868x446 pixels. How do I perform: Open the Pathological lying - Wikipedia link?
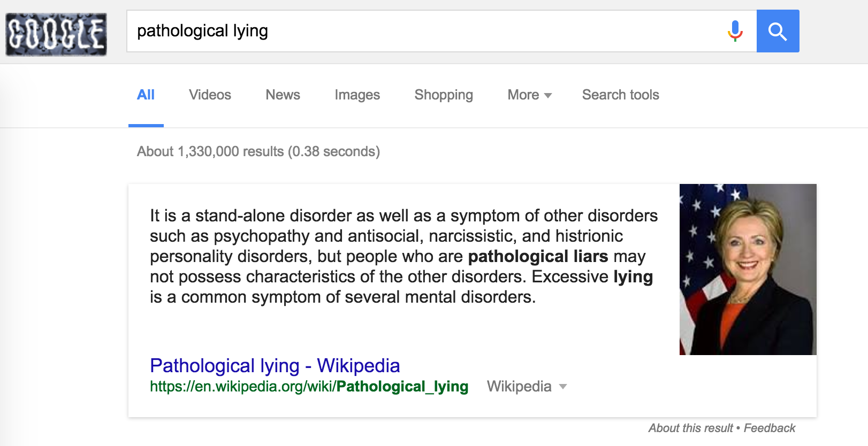click(x=275, y=365)
